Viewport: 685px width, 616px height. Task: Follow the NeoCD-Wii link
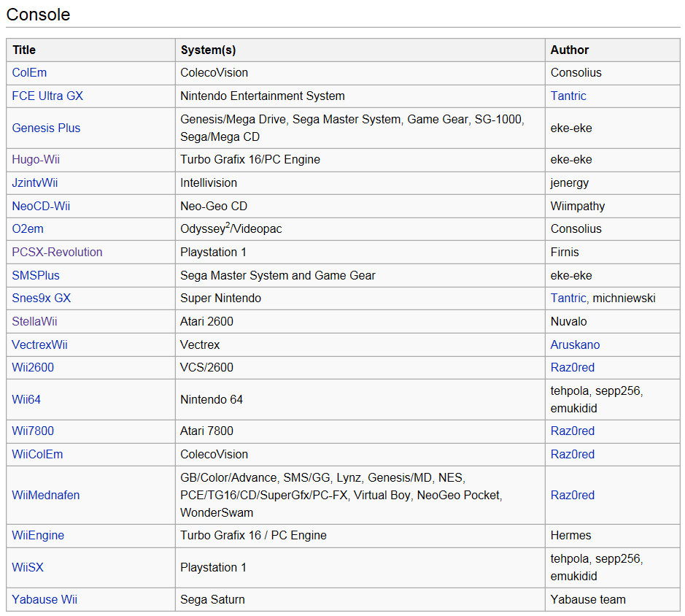(41, 206)
